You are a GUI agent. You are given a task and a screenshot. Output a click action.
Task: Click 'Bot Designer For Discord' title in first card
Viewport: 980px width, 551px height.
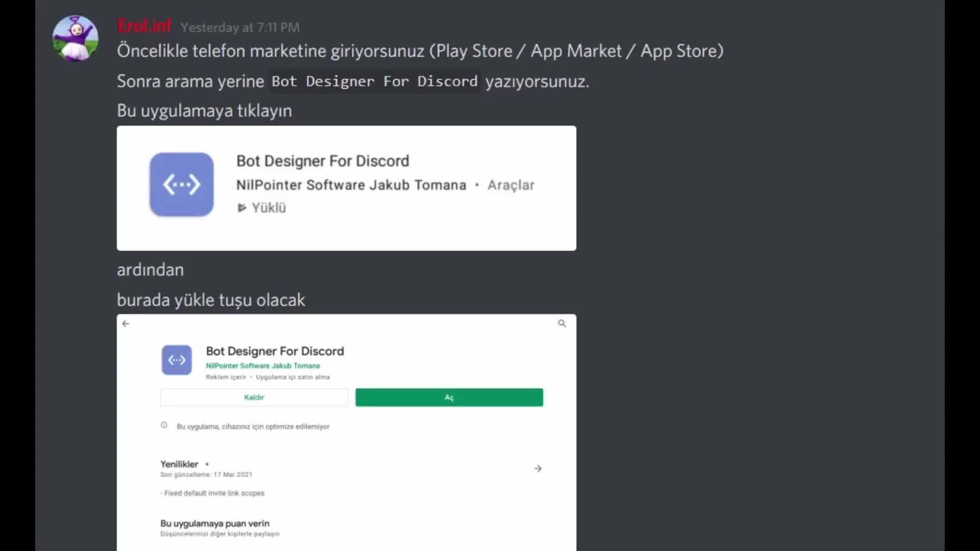(x=323, y=161)
